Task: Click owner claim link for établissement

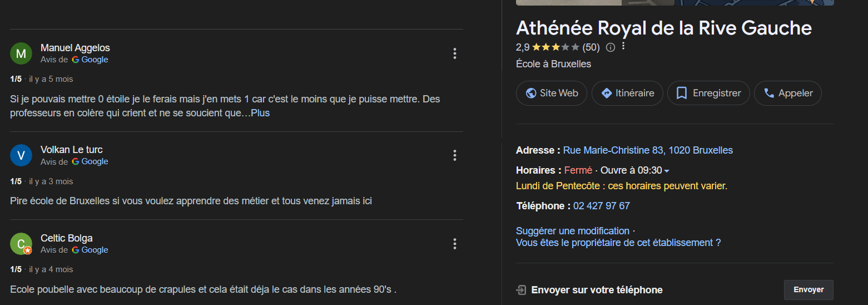Action: (618, 243)
